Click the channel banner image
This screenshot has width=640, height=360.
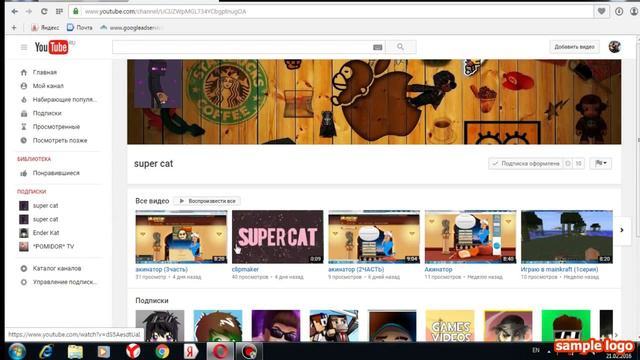coord(374,102)
